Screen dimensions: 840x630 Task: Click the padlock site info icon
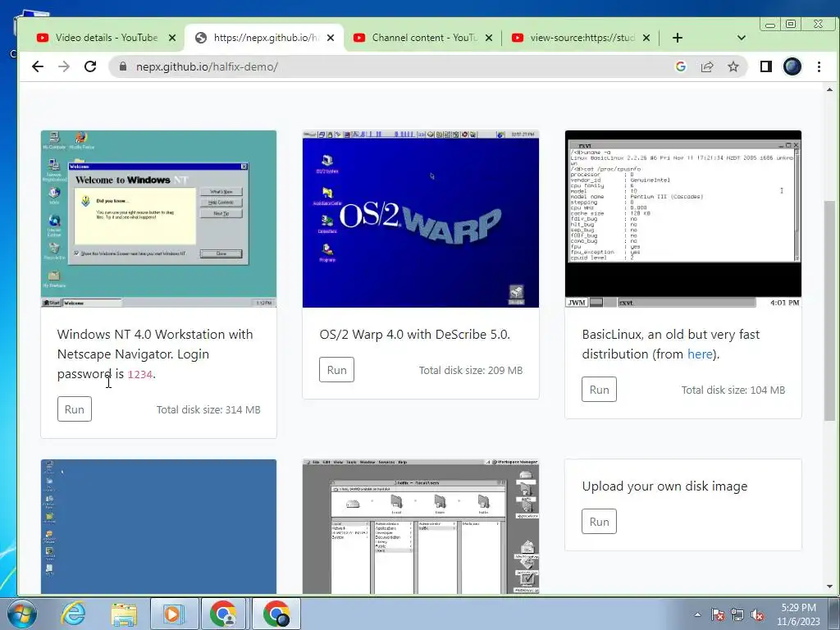pos(123,66)
